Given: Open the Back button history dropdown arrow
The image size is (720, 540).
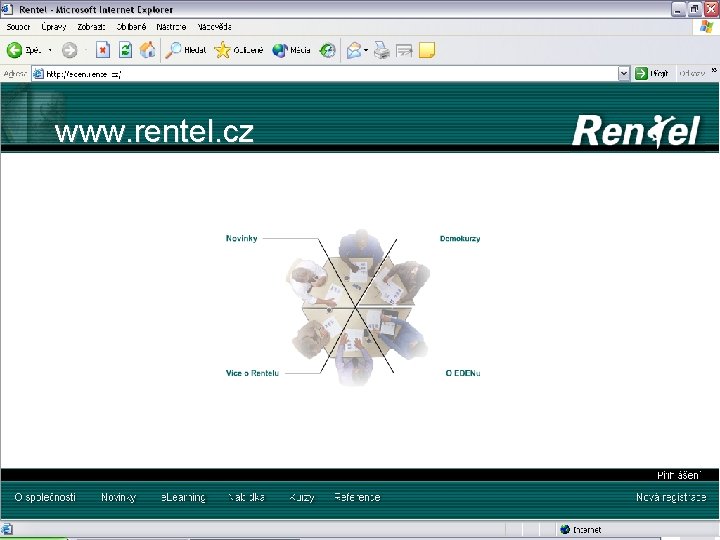Looking at the screenshot, I should pyautogui.click(x=50, y=50).
